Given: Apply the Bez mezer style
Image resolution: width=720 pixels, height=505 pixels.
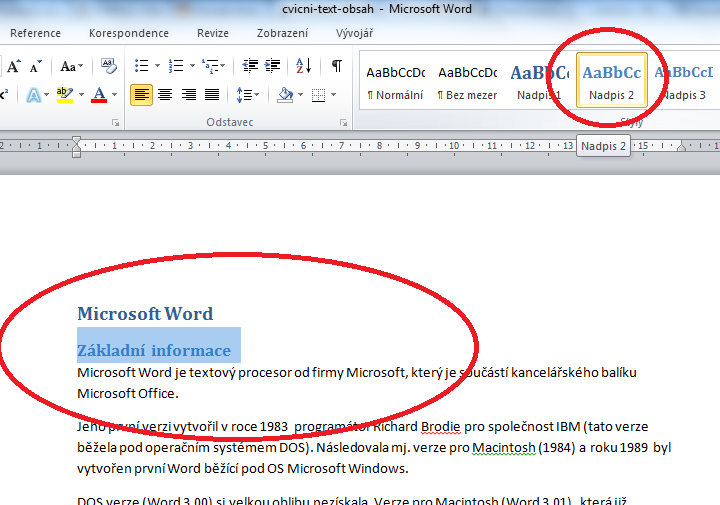Looking at the screenshot, I should (x=467, y=82).
